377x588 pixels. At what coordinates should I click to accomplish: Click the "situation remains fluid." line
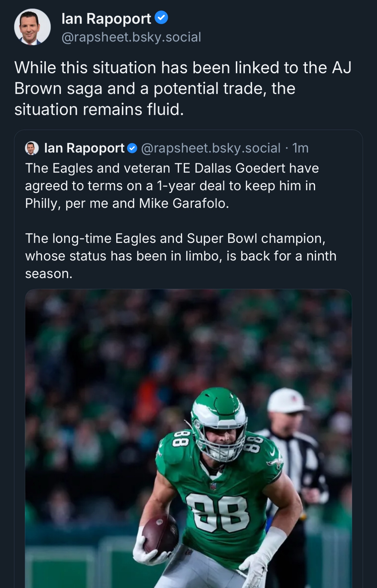(x=99, y=109)
